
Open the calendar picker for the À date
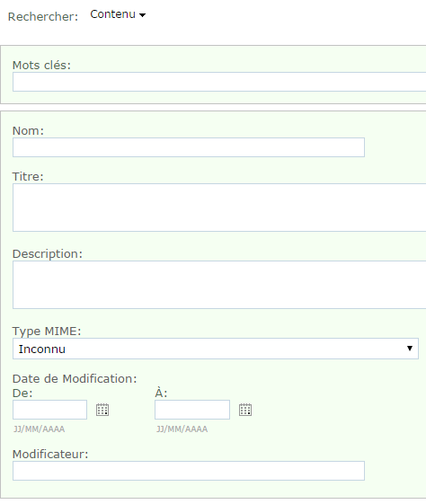pyautogui.click(x=245, y=410)
